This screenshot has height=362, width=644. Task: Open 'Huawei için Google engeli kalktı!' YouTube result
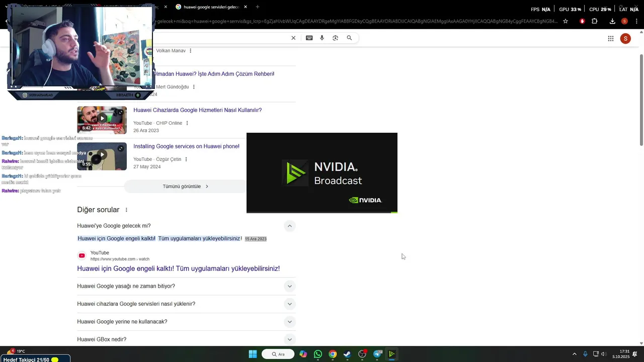click(x=178, y=268)
